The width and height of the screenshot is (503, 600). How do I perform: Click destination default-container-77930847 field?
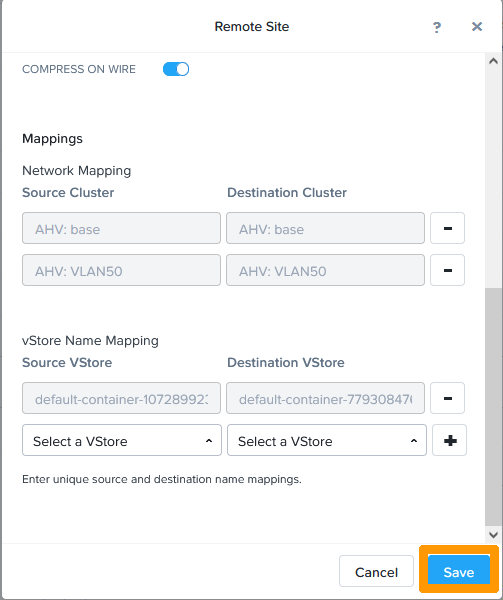(x=325, y=398)
